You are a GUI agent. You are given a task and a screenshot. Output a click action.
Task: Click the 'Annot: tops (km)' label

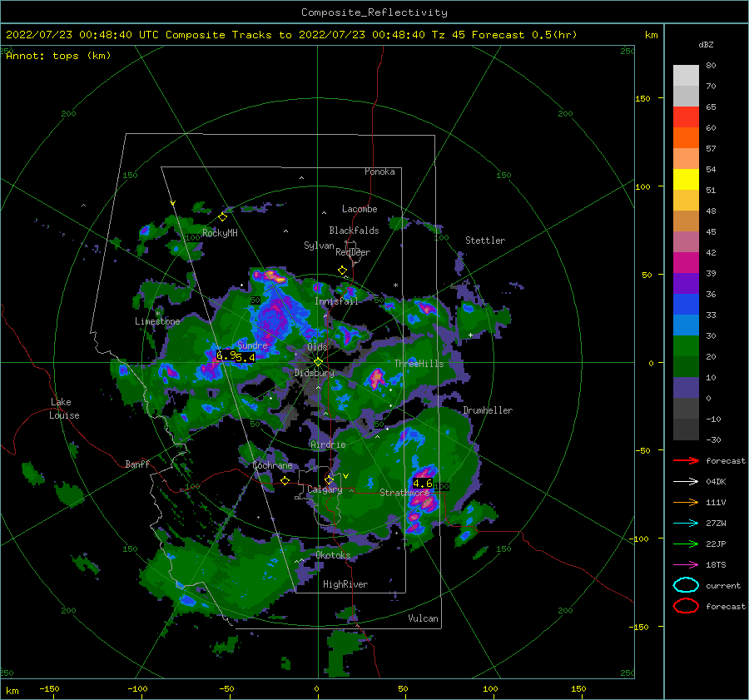coord(58,56)
